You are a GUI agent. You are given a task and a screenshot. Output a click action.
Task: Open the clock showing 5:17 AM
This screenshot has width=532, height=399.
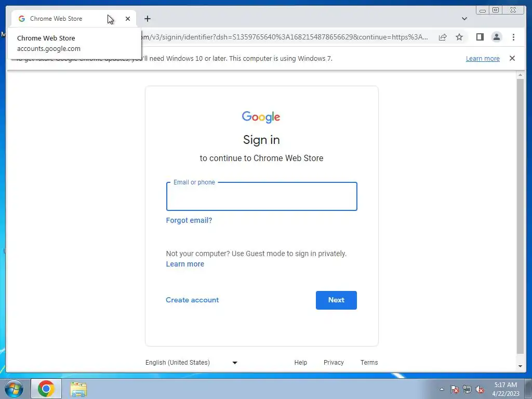506,389
